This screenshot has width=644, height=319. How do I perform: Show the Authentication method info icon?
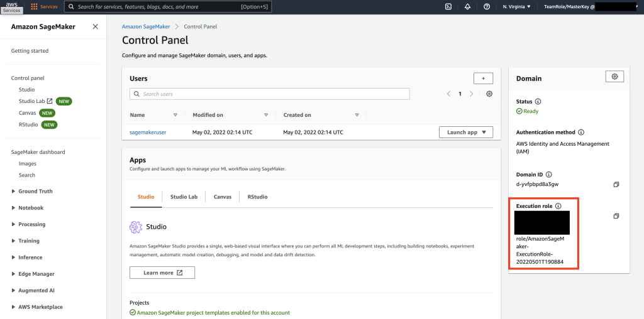coord(580,132)
